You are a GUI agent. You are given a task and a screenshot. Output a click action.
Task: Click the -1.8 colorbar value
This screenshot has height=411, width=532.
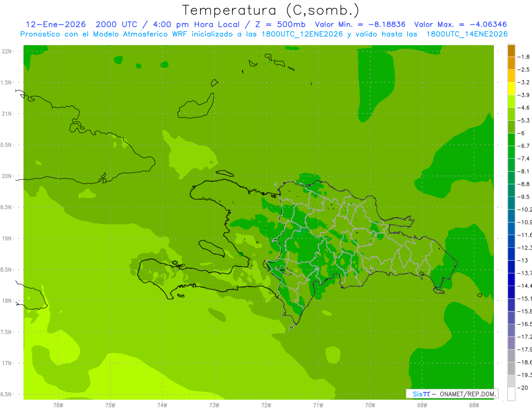tap(524, 57)
